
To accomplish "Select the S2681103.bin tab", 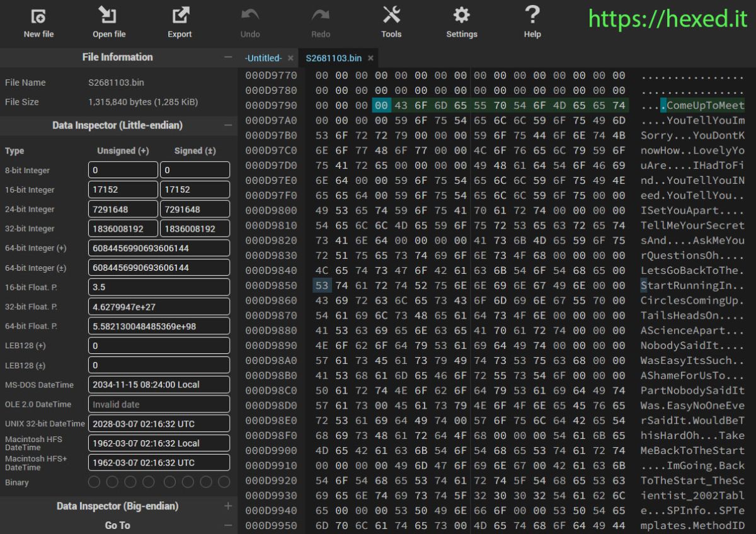I will pyautogui.click(x=333, y=58).
